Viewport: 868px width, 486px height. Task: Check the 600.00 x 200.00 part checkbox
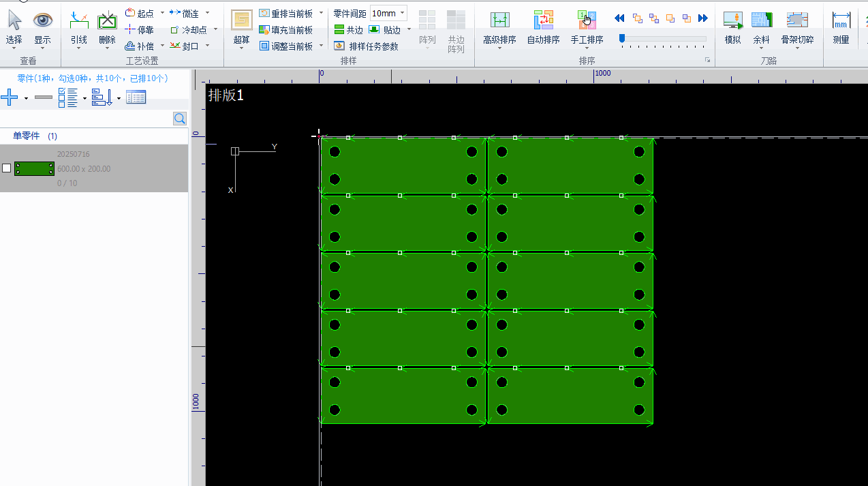pyautogui.click(x=7, y=168)
